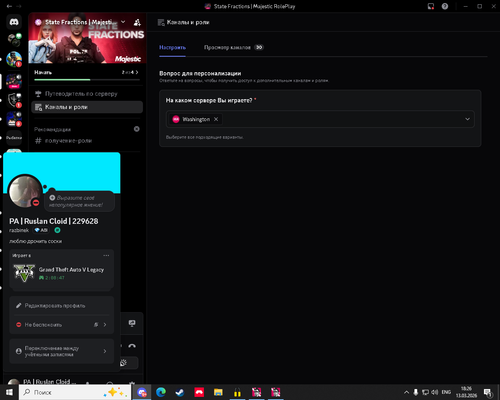Click the green badge next to razbirek

click(57, 230)
